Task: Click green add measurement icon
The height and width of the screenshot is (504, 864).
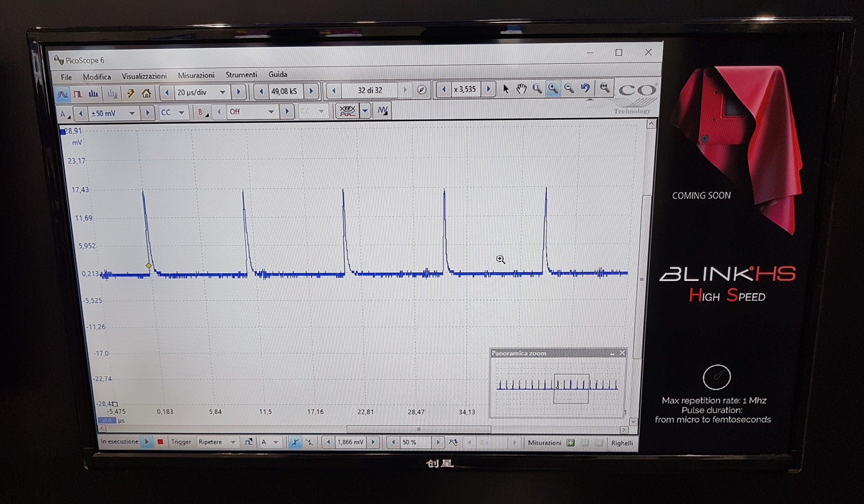Action: tap(571, 443)
